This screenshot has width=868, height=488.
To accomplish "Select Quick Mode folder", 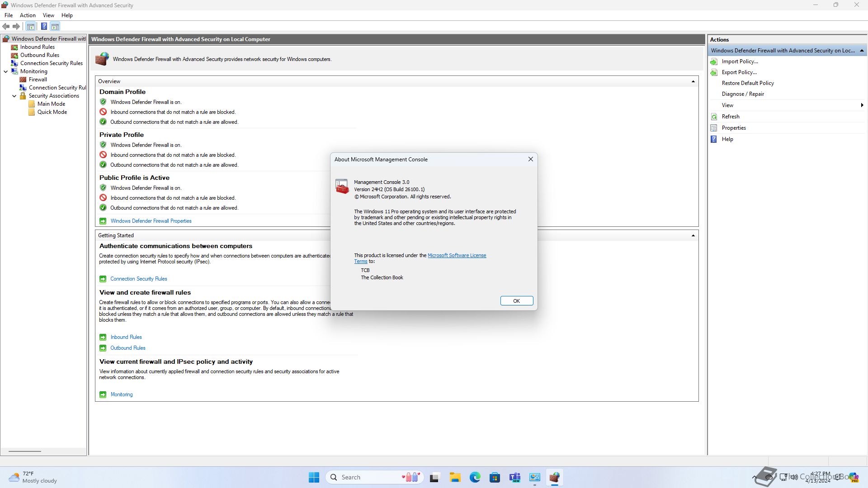I will coord(52,112).
